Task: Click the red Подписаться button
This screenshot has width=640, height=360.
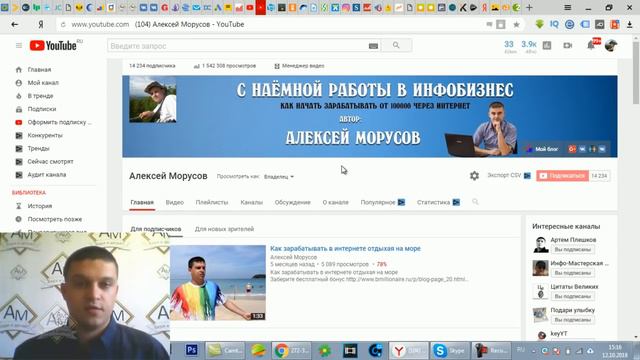Action: pyautogui.click(x=562, y=176)
